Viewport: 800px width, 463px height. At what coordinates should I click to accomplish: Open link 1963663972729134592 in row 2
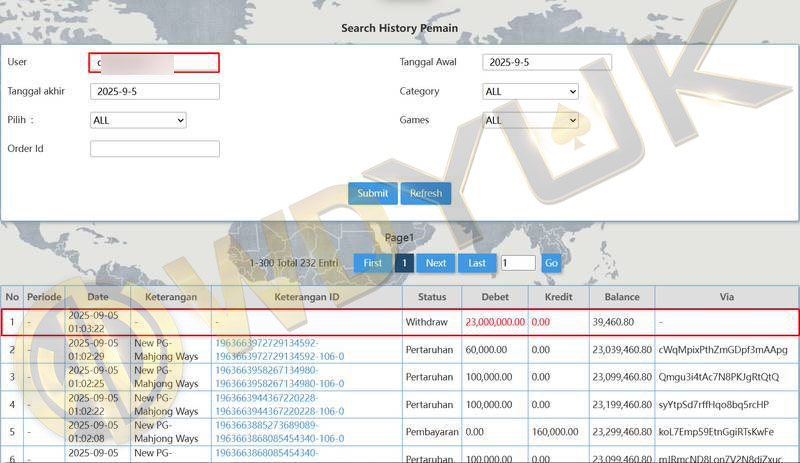click(x=280, y=350)
